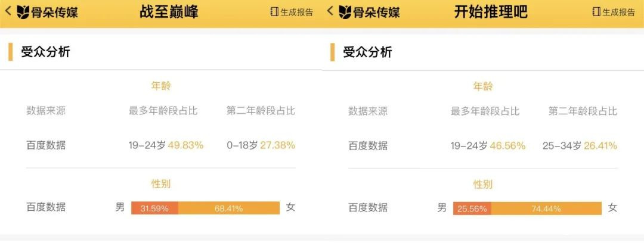The width and height of the screenshot is (644, 243).
Task: Click the male 25.56% bar segment
Action: point(472,208)
